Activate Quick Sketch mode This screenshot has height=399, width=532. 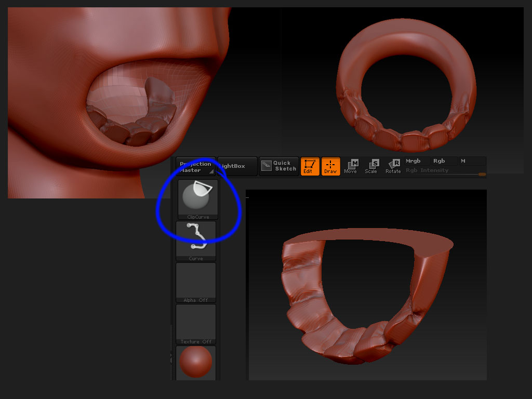click(279, 166)
